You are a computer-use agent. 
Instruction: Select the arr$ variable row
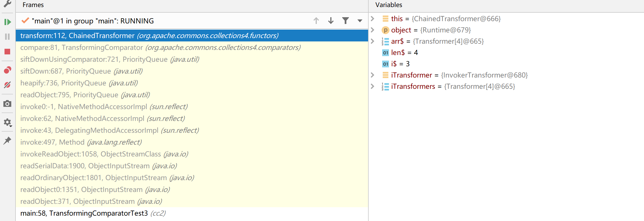pos(506,41)
